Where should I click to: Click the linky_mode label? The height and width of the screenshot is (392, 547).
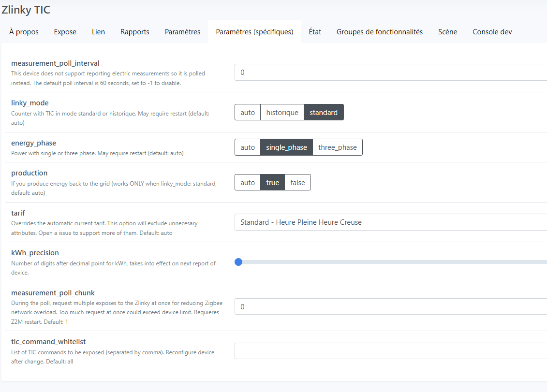pos(30,103)
